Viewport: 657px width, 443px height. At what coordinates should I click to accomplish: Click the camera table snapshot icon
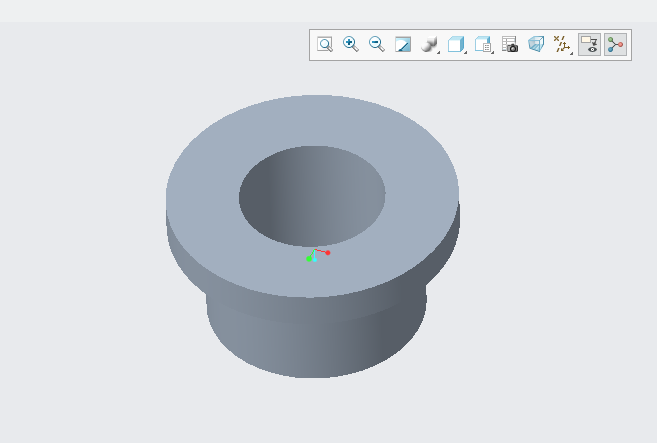(x=510, y=44)
